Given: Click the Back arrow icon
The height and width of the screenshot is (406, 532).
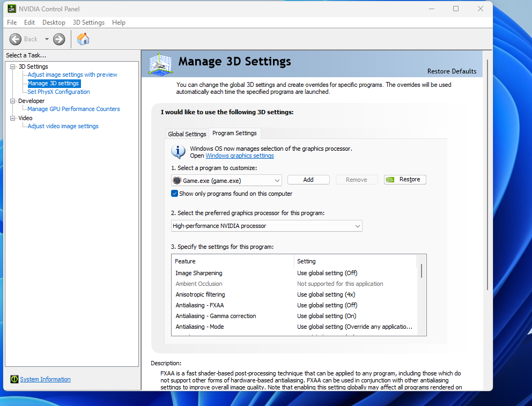Looking at the screenshot, I should 15,39.
